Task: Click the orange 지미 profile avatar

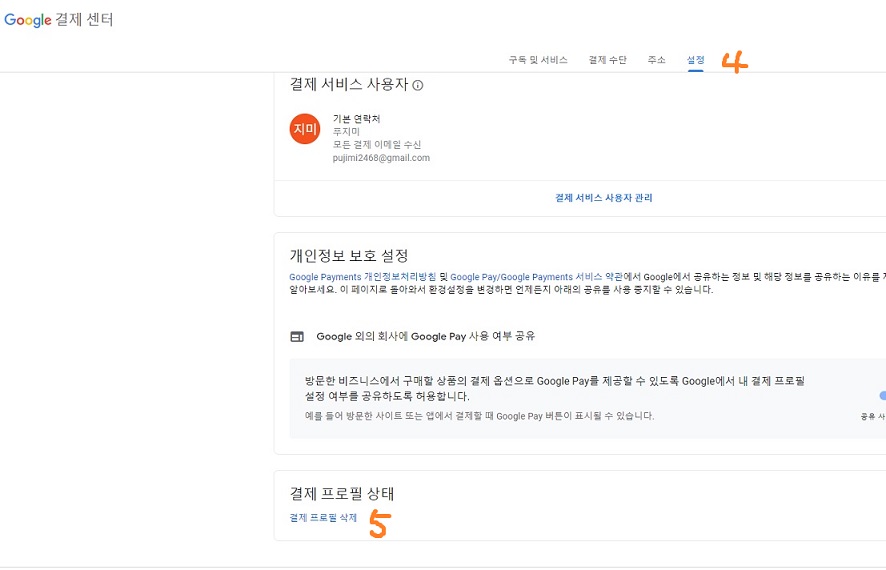Action: [305, 129]
